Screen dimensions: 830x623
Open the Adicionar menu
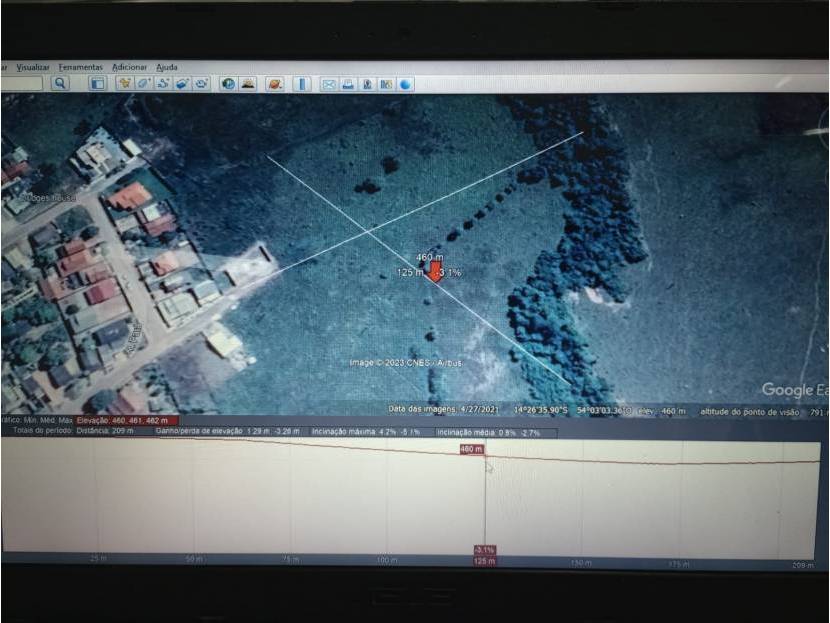[129, 67]
